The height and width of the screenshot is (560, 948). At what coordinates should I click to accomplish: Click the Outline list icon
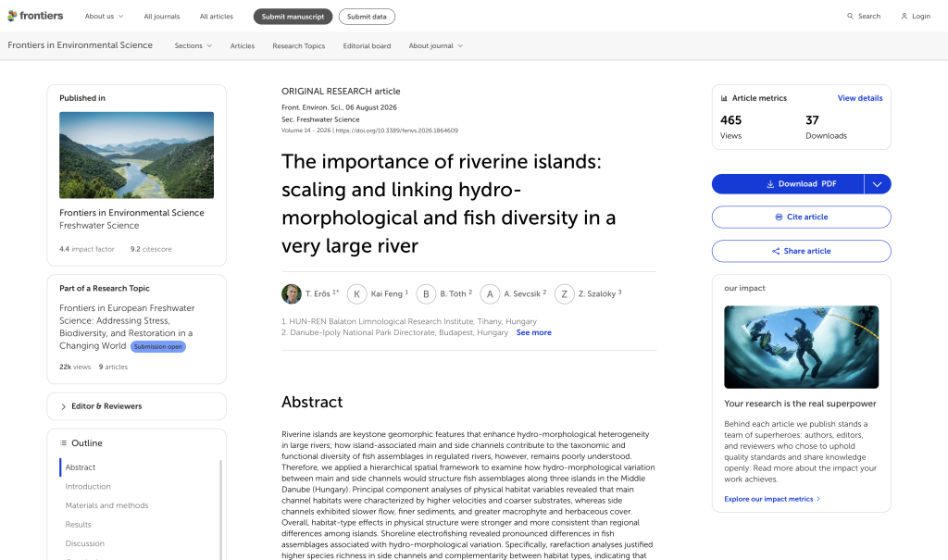pyautogui.click(x=63, y=443)
